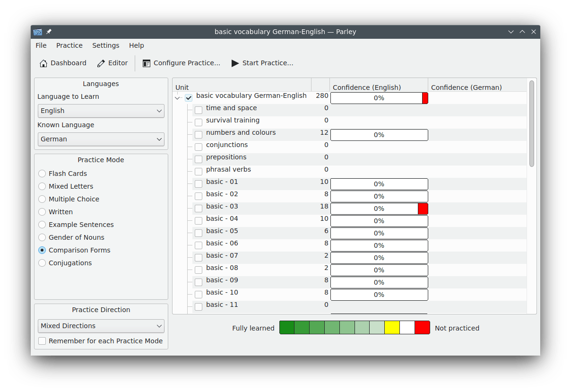Click the Dashboard home icon

point(43,63)
